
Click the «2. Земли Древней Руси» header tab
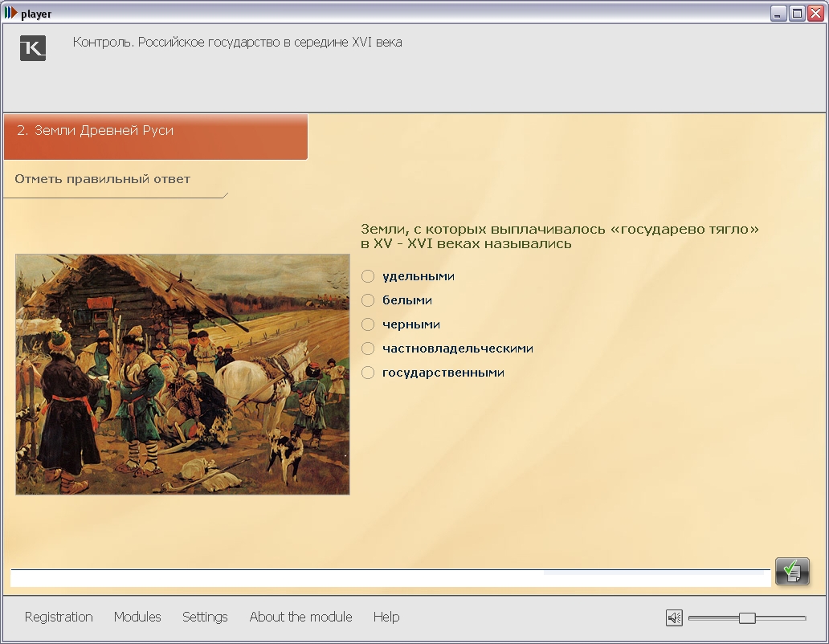[x=155, y=137]
